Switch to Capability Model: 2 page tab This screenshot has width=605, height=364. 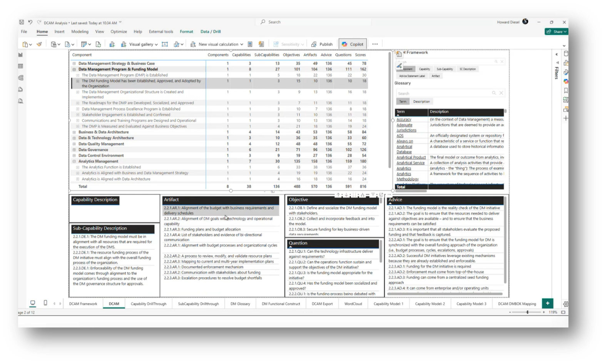430,304
